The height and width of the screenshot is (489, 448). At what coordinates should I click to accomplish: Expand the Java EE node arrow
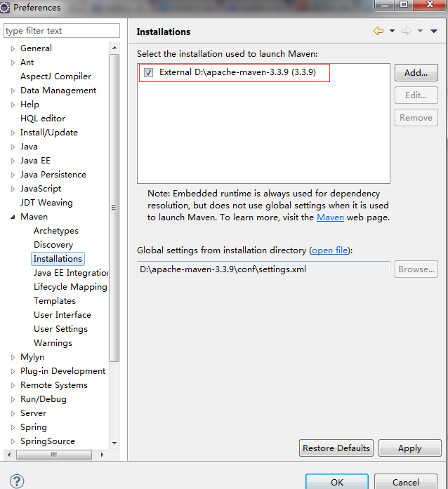coord(13,161)
